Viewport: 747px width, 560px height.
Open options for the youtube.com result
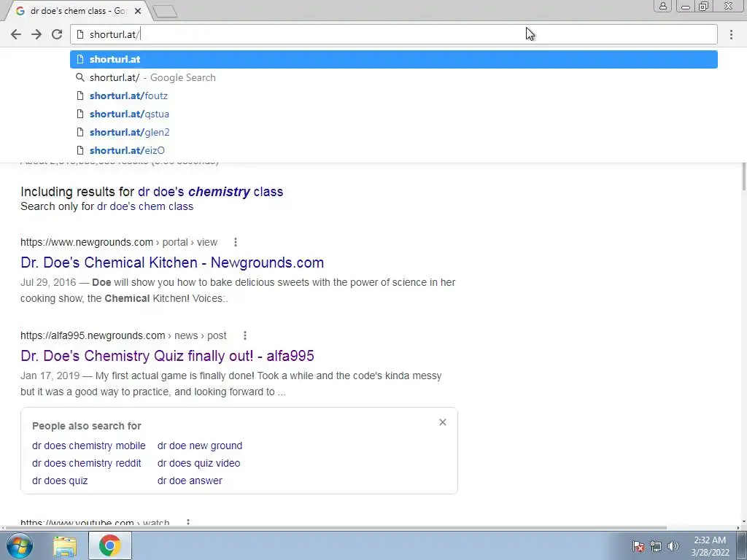point(188,522)
